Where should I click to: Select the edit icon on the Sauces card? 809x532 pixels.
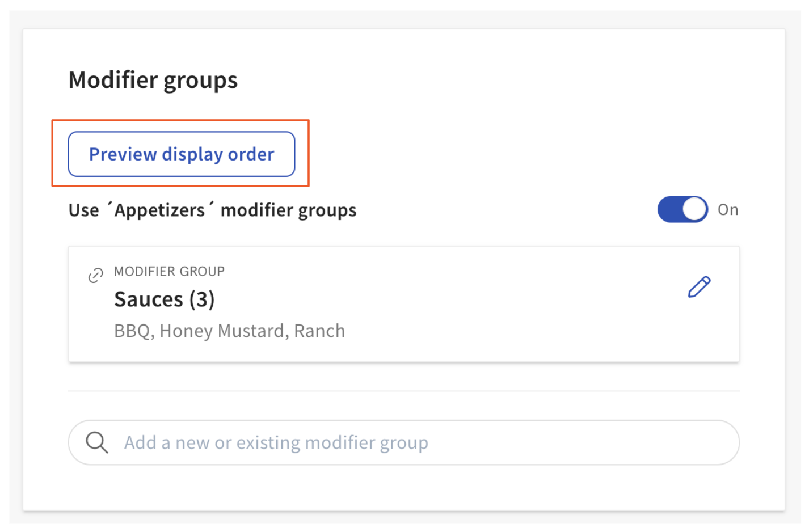pos(699,288)
